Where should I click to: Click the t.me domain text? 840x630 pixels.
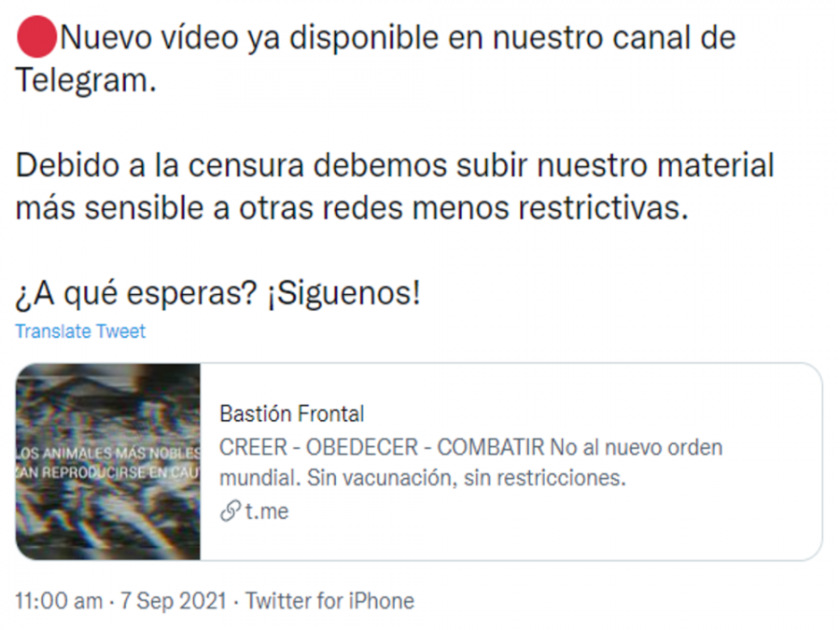pyautogui.click(x=267, y=511)
